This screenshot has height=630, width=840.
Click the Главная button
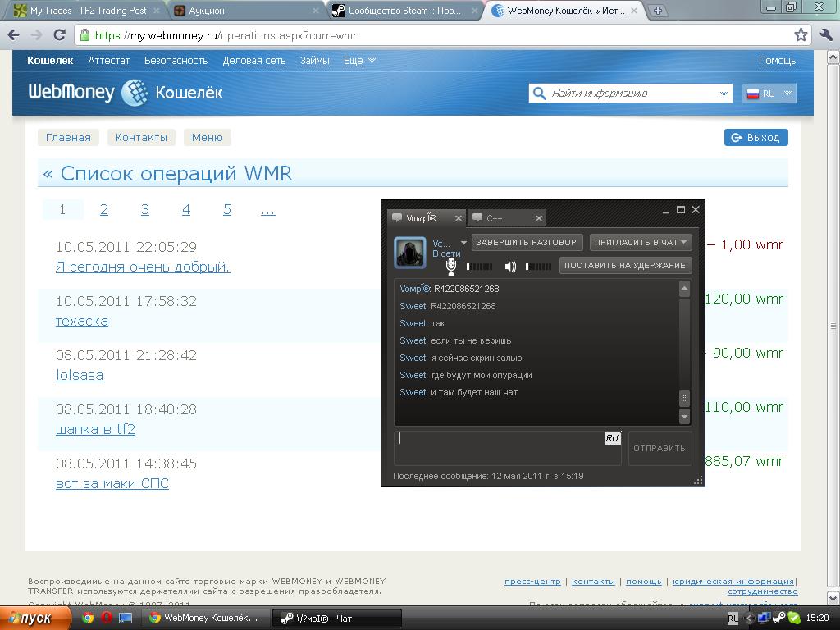[68, 137]
